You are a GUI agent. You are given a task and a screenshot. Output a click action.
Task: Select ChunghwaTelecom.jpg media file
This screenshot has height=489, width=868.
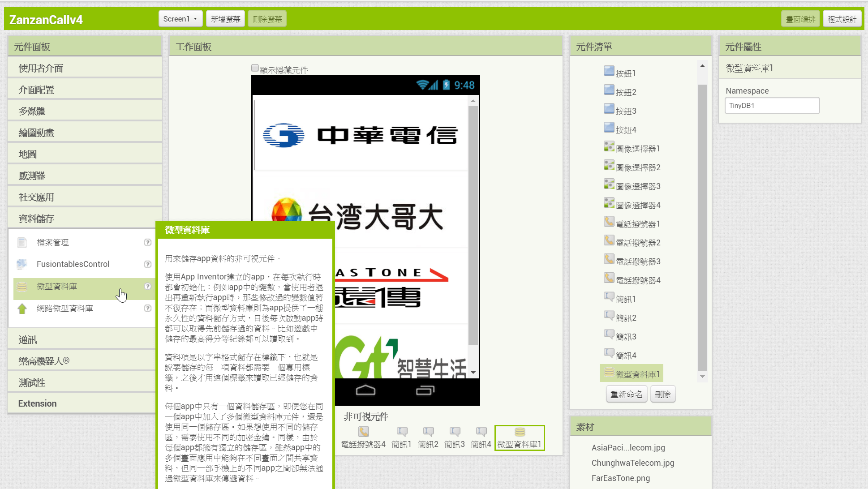click(x=632, y=463)
